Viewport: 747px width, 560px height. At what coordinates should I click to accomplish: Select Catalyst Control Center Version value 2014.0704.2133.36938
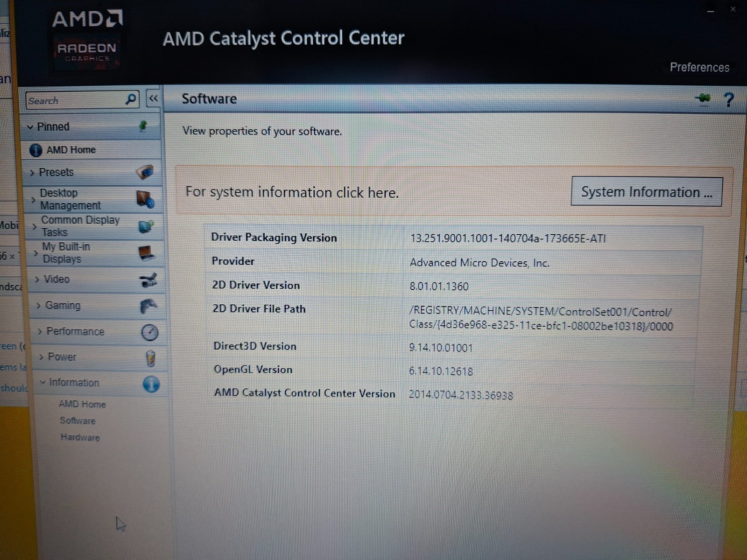point(461,395)
